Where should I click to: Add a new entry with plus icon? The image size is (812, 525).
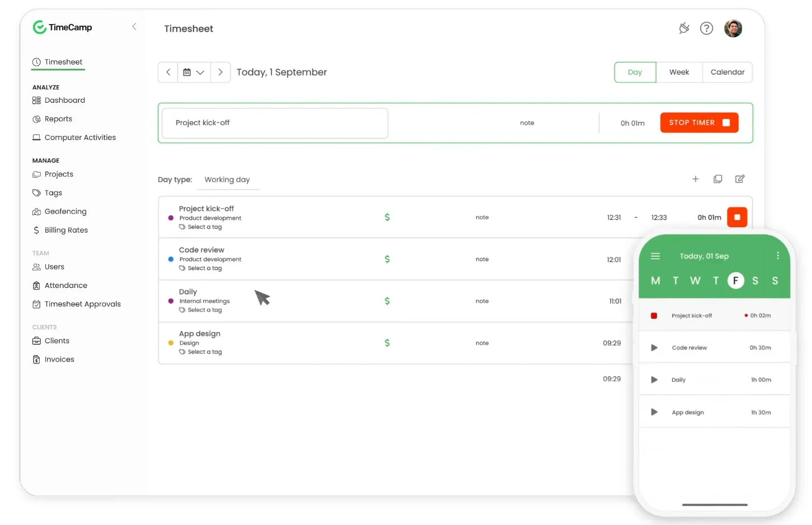tap(696, 179)
